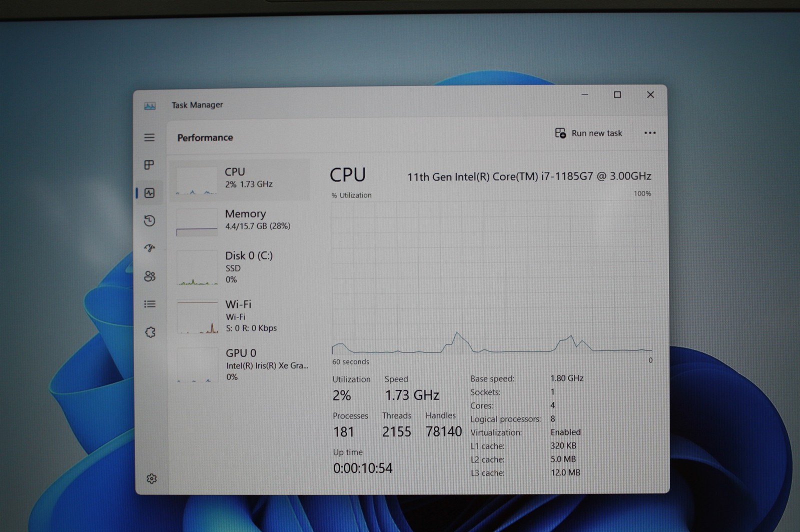Select the GPU 0 performance item

pyautogui.click(x=241, y=364)
